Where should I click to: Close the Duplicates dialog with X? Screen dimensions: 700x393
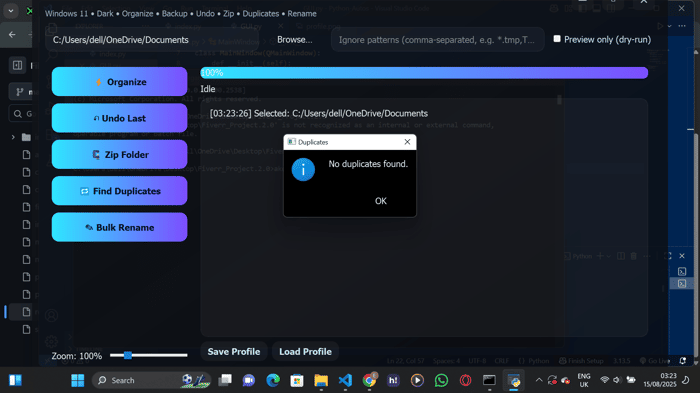pos(407,142)
